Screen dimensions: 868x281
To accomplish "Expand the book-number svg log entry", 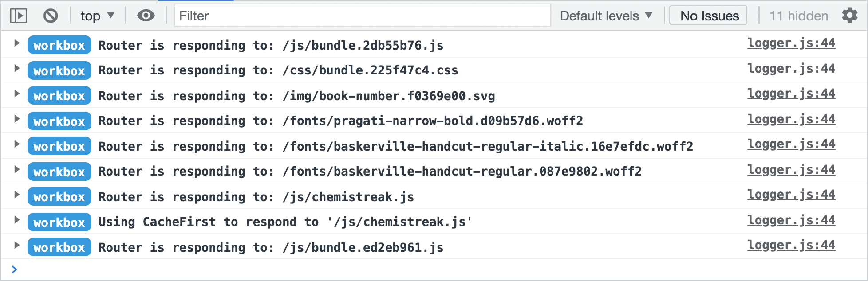I will [17, 94].
